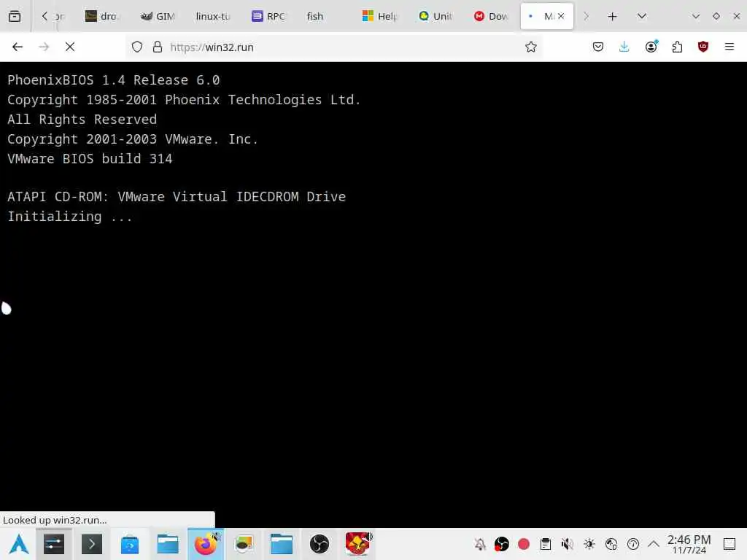Open red star application in taskbar

357,544
